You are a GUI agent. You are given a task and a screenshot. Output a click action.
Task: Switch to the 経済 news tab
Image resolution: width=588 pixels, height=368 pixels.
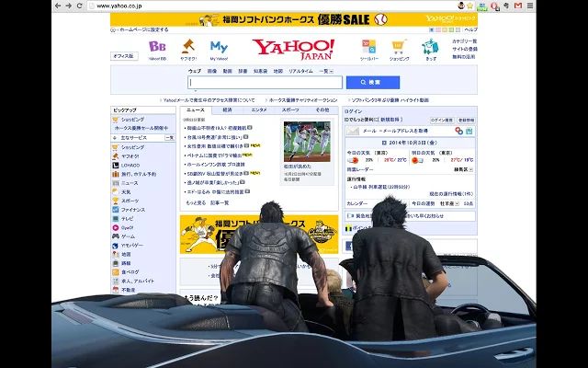point(227,110)
